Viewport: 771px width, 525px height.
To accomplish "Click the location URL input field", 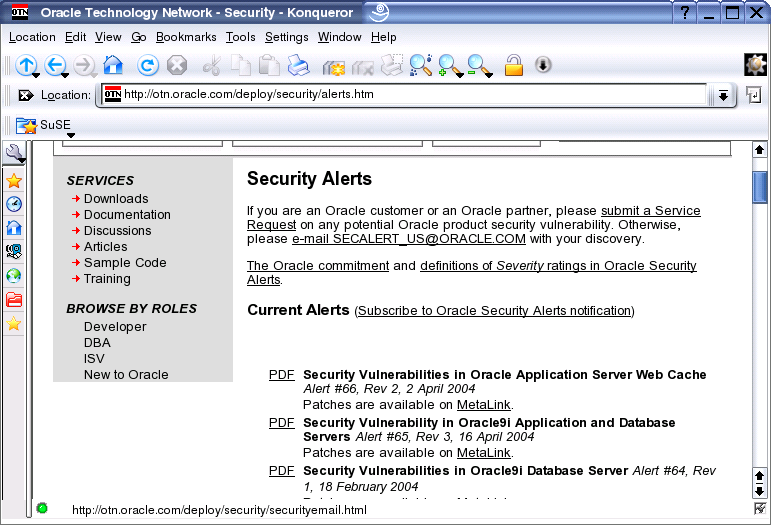I will click(x=404, y=94).
